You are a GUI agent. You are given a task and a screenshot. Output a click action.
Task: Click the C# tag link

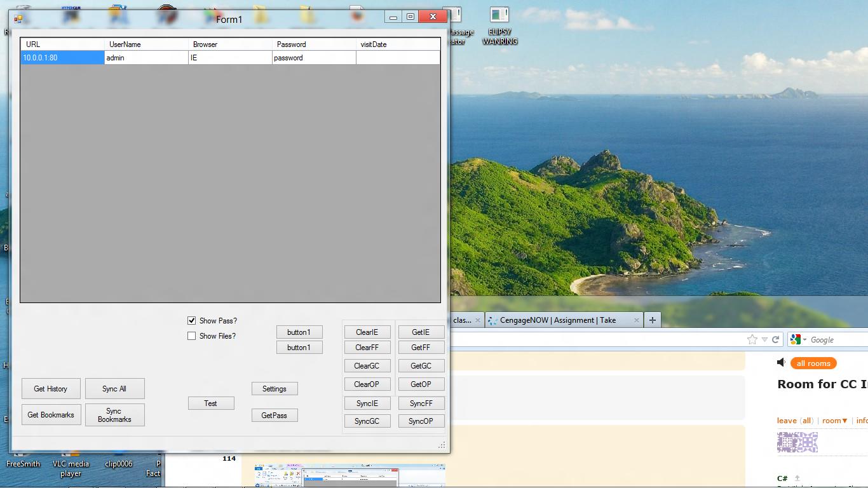(782, 478)
